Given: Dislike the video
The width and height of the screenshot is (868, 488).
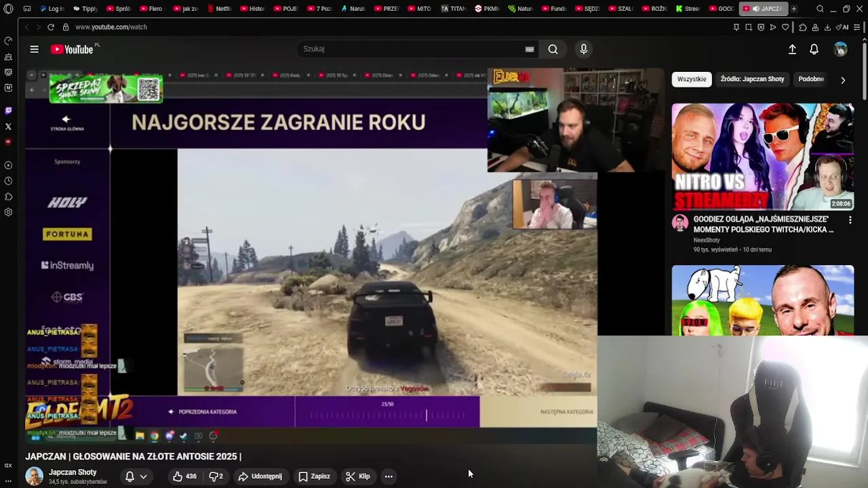Looking at the screenshot, I should (x=216, y=476).
